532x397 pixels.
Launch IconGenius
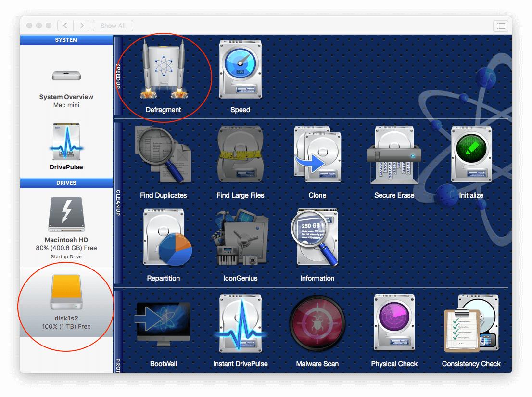pyautogui.click(x=240, y=239)
